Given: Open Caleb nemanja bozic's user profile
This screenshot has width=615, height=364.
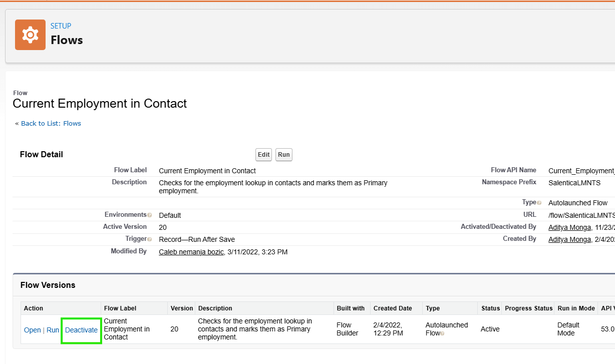Looking at the screenshot, I should pos(191,252).
